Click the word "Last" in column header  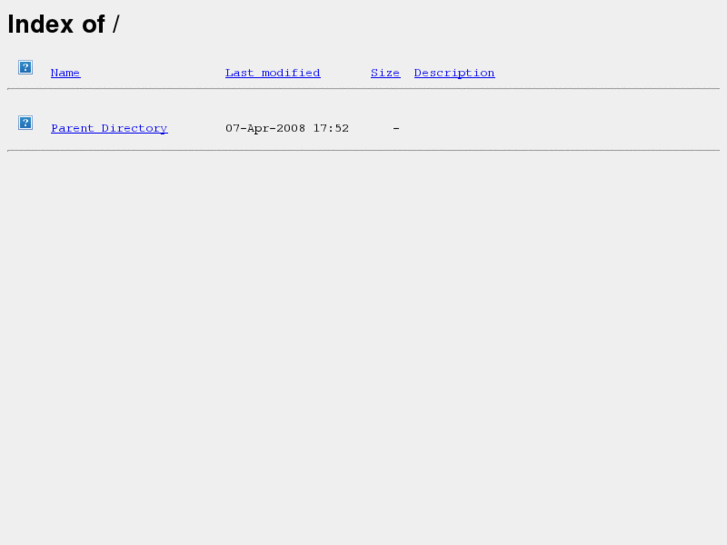click(x=239, y=73)
